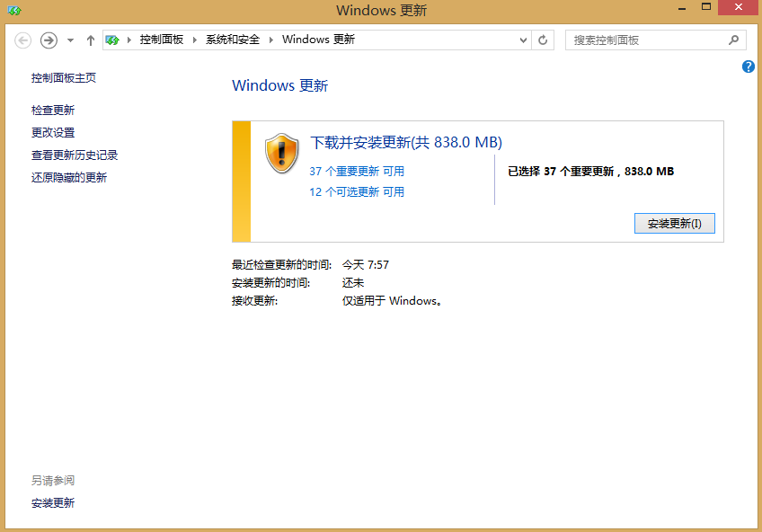Click the Windows 更新 title bar icon
This screenshot has width=762, height=532.
(x=13, y=10)
